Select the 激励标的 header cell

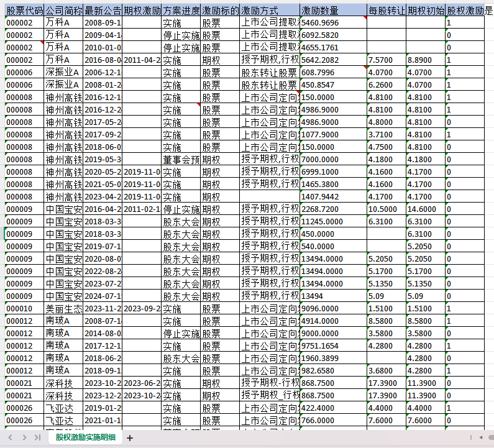220,11
